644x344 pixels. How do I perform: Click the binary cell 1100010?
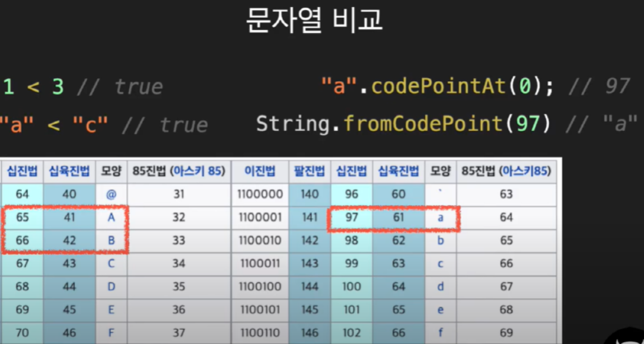click(260, 240)
